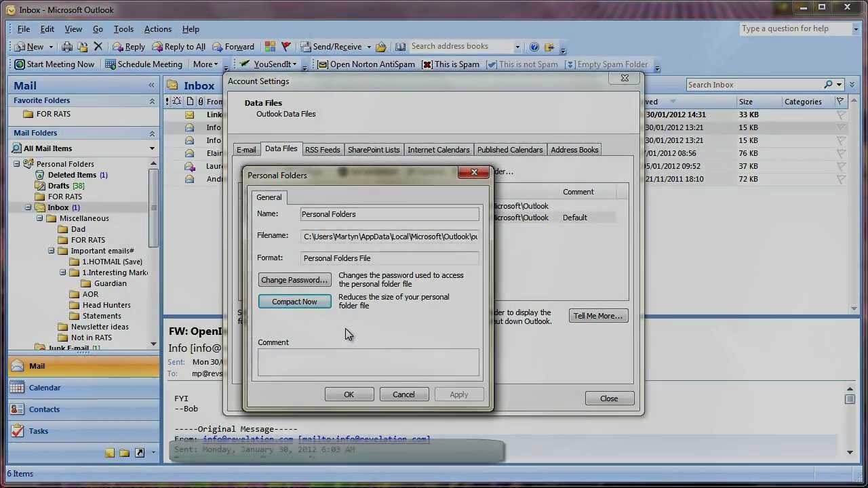This screenshot has height=488, width=868.
Task: Click the Forward toolbar button
Action: (233, 47)
